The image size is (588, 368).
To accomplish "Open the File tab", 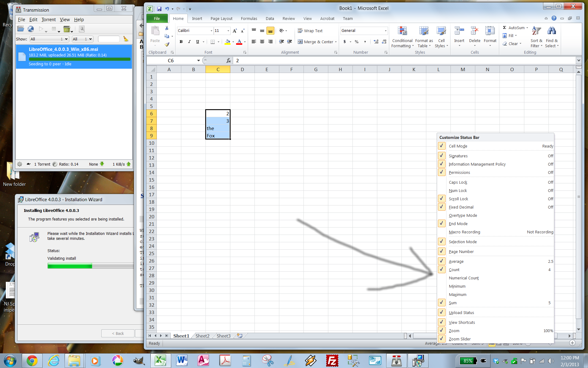I will pos(157,18).
